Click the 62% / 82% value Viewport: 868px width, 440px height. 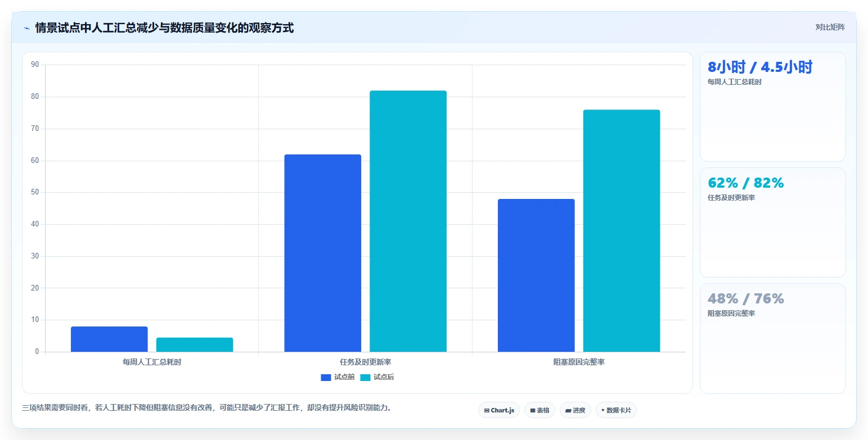[745, 183]
